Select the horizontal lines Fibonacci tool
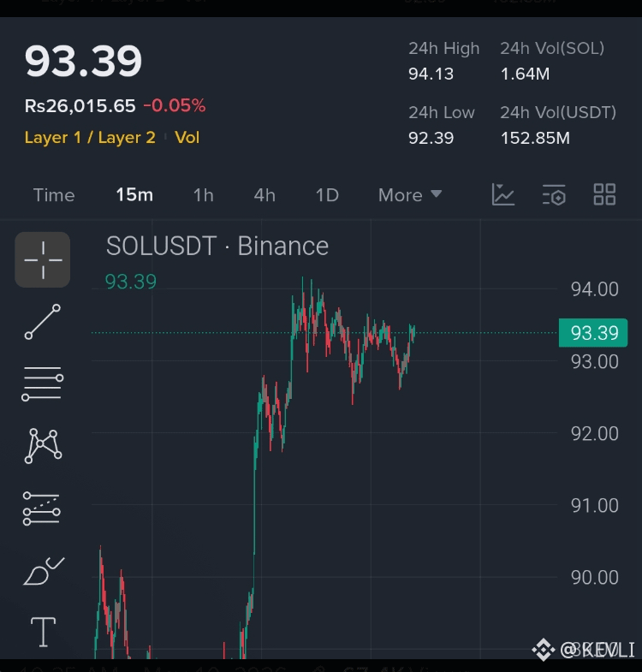 click(x=43, y=384)
